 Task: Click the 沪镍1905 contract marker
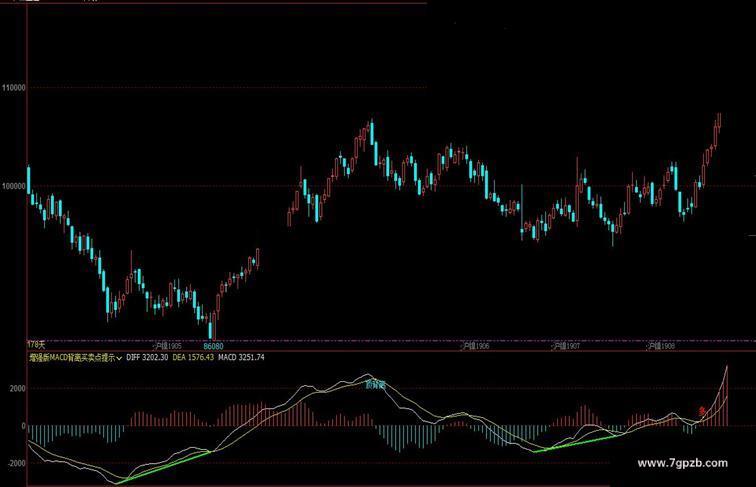(167, 346)
